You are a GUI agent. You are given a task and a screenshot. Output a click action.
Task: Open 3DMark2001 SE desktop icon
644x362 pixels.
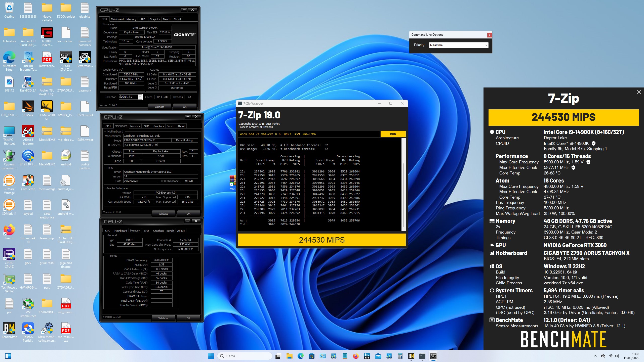pos(47,111)
